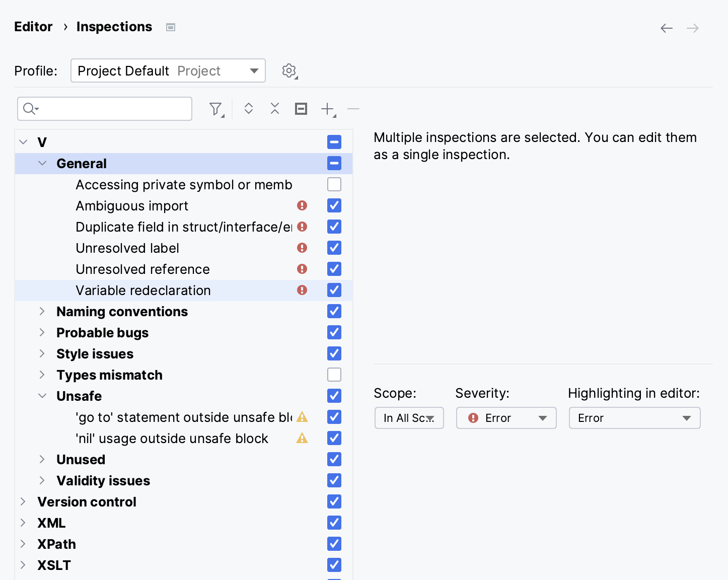Enable the Accessing private symbol inspection
Image resolution: width=728 pixels, height=580 pixels.
[x=334, y=184]
